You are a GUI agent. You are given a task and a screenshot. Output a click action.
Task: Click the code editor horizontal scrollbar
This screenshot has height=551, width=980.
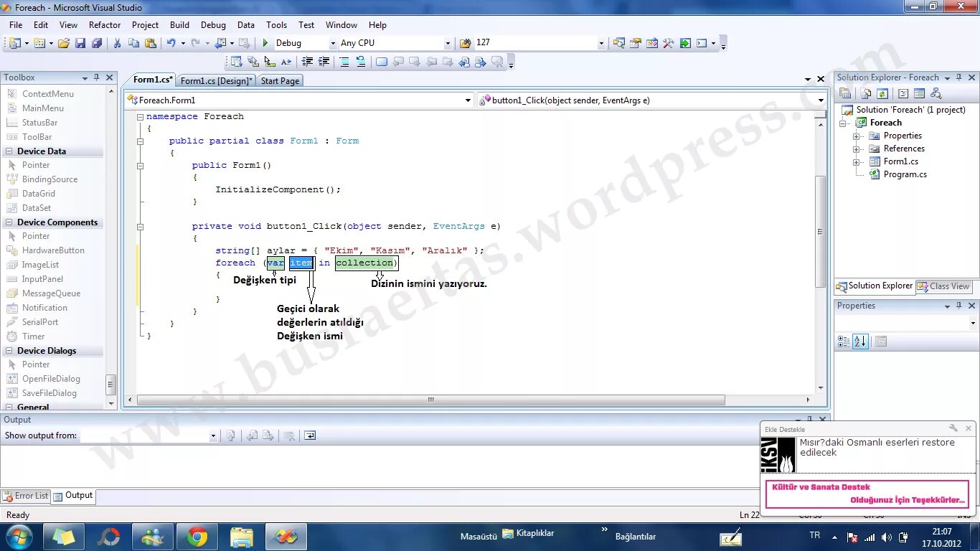tap(430, 400)
